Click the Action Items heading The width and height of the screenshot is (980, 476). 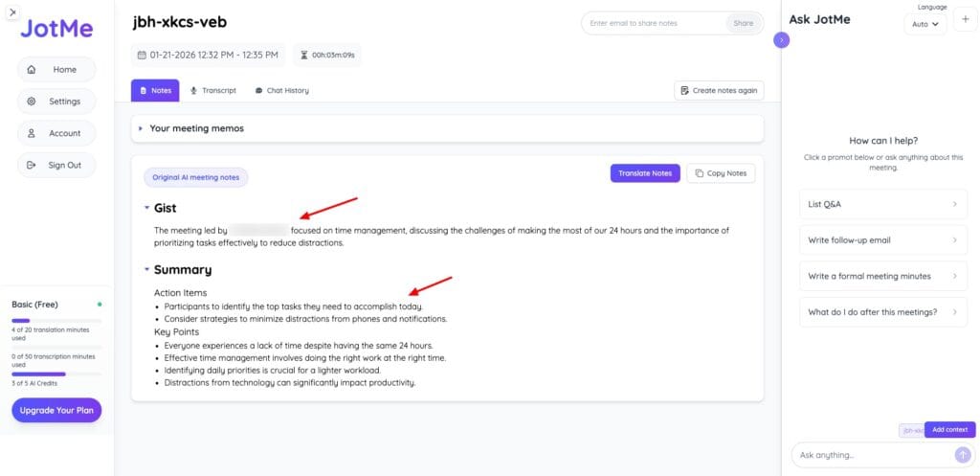(181, 293)
